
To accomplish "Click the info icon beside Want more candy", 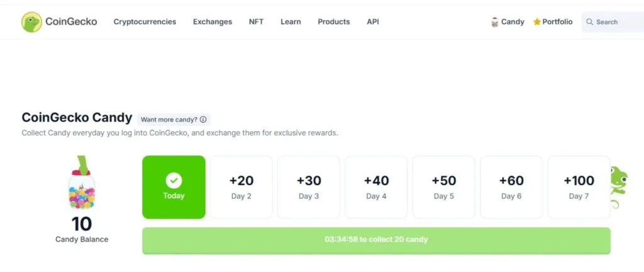I will tap(203, 120).
